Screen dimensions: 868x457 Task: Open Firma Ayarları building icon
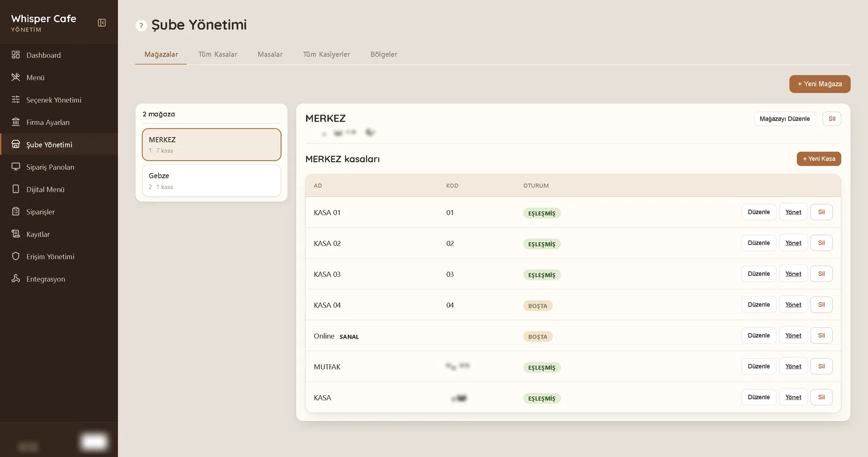tap(16, 122)
